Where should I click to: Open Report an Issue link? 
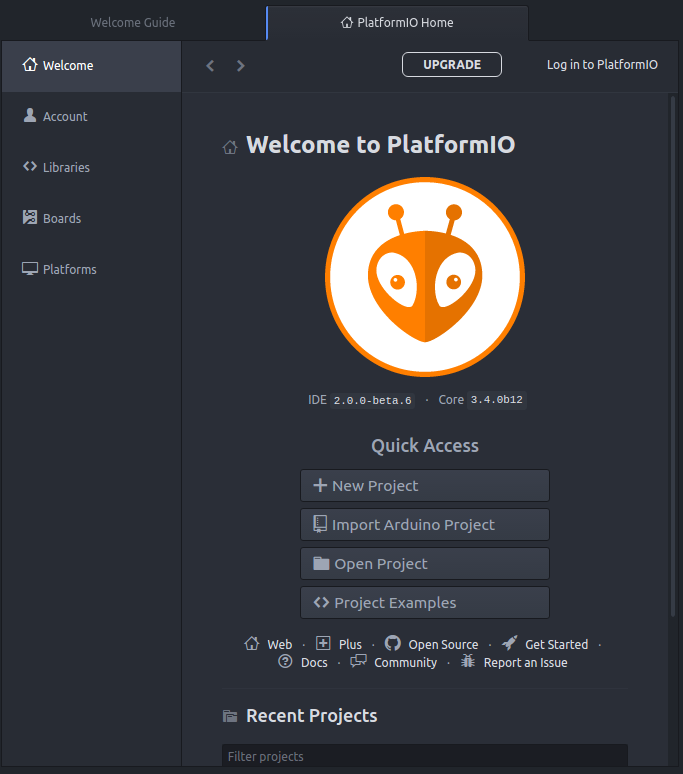(x=526, y=662)
